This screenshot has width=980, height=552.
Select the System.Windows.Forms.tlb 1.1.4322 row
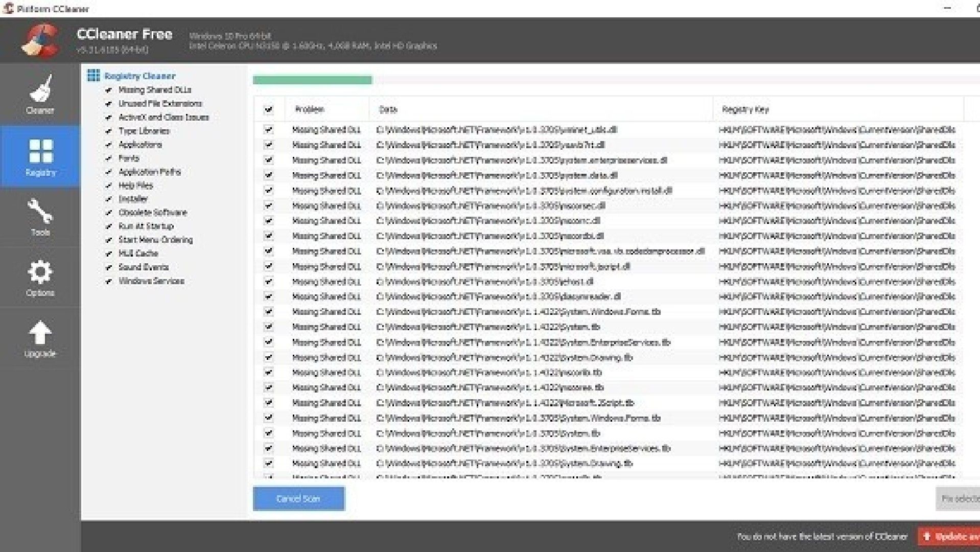tap(608, 312)
